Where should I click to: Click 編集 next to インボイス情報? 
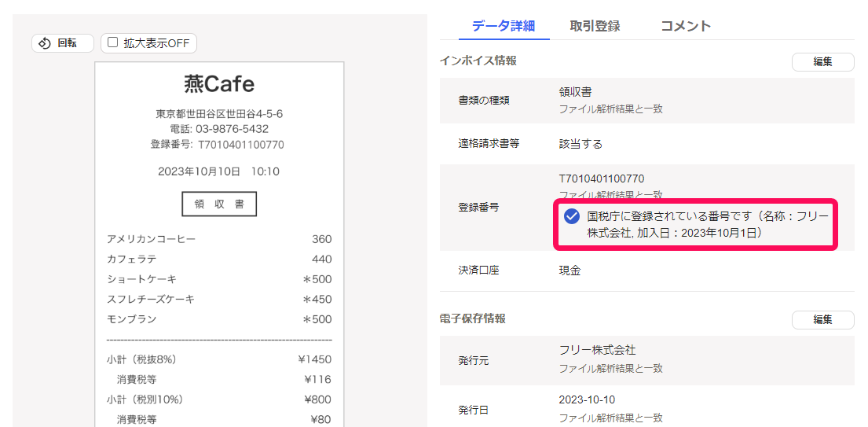(x=822, y=61)
